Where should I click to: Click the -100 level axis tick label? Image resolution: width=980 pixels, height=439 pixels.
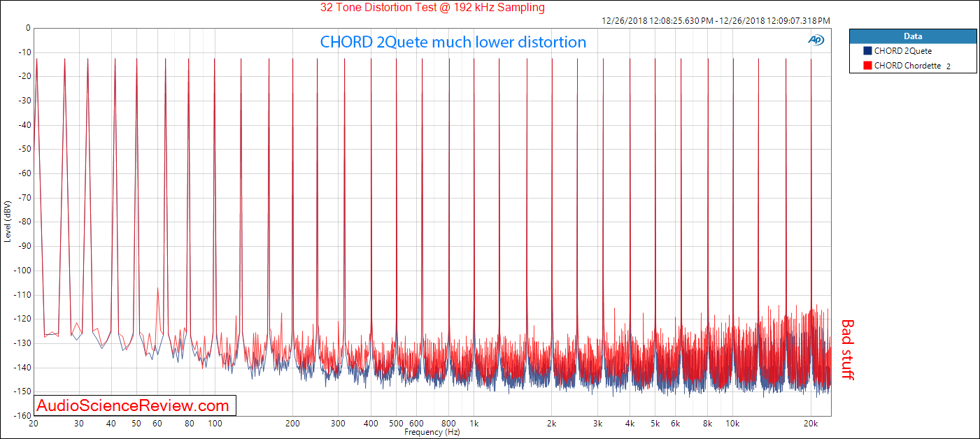click(x=22, y=271)
